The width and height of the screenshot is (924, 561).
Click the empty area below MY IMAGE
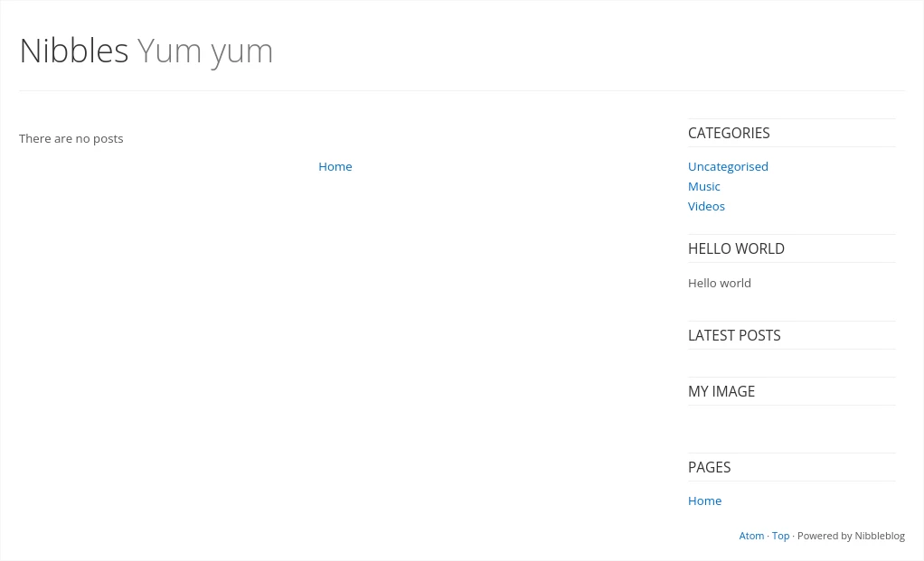pyautogui.click(x=791, y=427)
